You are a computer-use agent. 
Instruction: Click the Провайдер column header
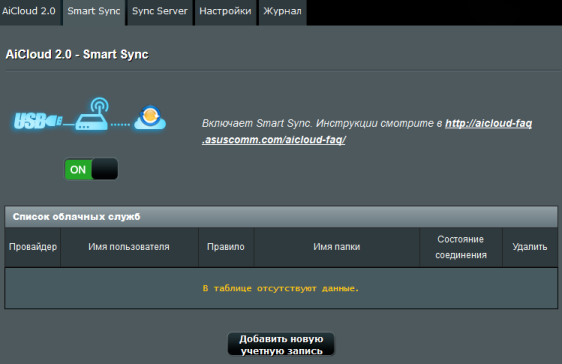point(33,247)
